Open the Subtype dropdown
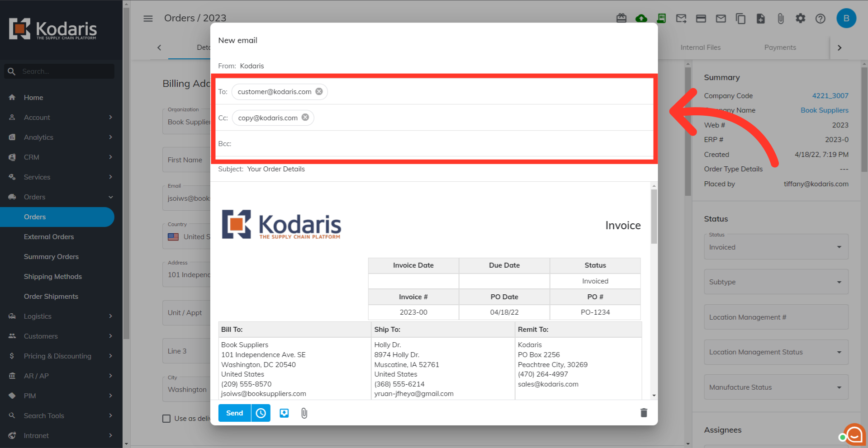Viewport: 868px width, 448px height. pos(776,282)
